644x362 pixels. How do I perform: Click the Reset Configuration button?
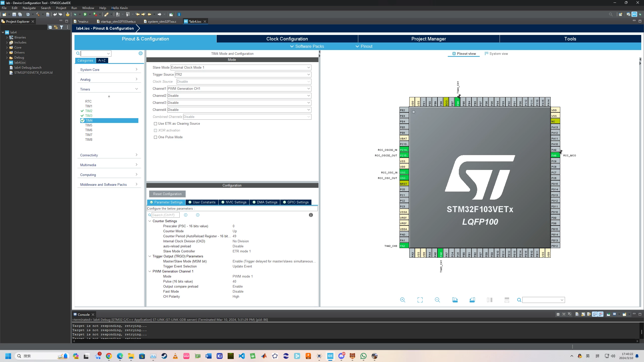pyautogui.click(x=167, y=194)
